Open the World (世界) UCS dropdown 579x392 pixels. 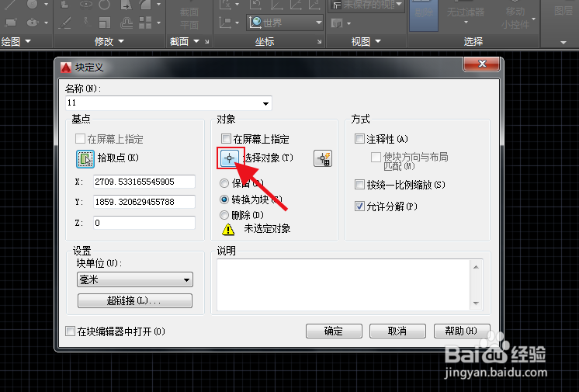(319, 23)
